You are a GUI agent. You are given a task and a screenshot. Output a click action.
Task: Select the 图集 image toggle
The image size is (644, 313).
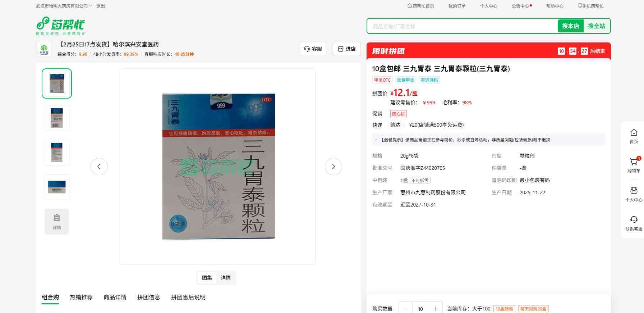[x=207, y=278]
